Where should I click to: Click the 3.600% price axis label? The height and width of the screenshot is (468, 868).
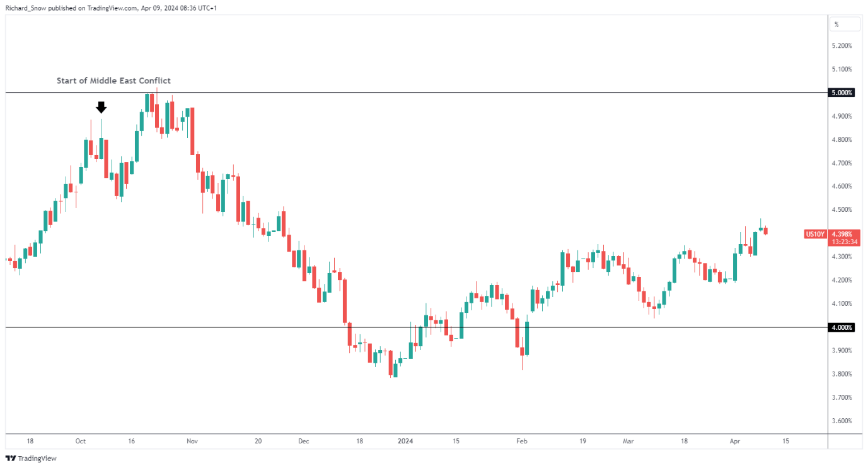tap(842, 421)
